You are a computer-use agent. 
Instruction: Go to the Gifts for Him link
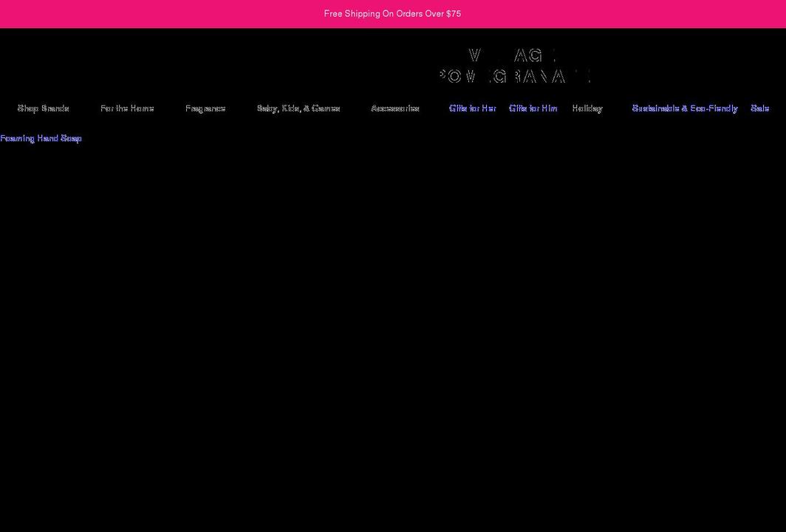coord(533,109)
